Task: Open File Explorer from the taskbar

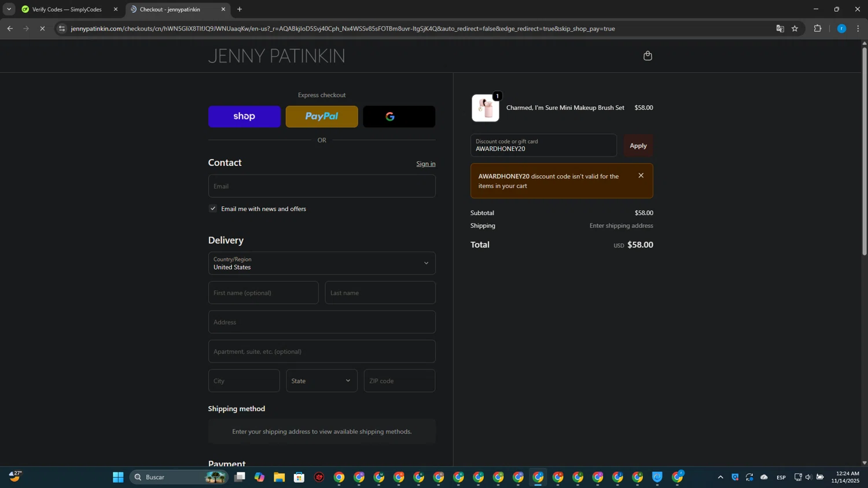Action: tap(279, 477)
